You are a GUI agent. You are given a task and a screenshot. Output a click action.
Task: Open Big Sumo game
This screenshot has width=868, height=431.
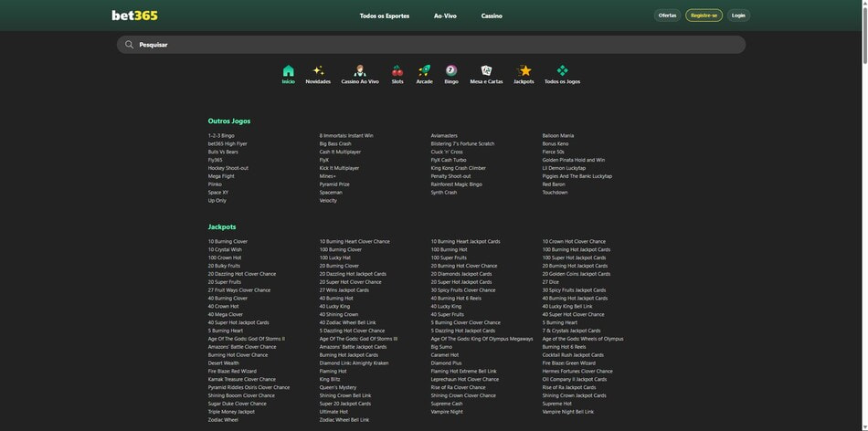click(x=441, y=347)
